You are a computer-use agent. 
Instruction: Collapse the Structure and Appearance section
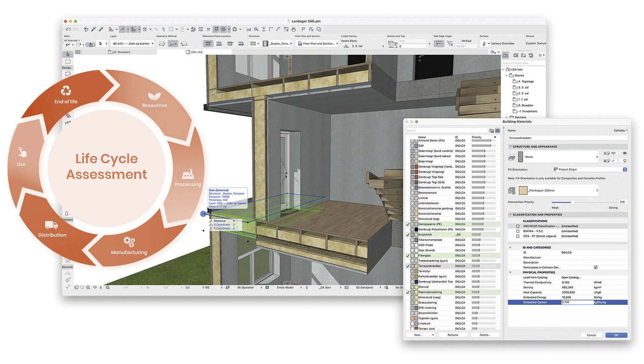coord(511,146)
